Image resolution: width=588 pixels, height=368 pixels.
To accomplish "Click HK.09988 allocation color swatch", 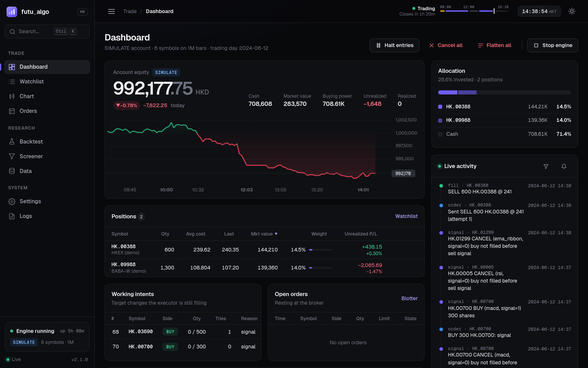I will click(x=440, y=120).
